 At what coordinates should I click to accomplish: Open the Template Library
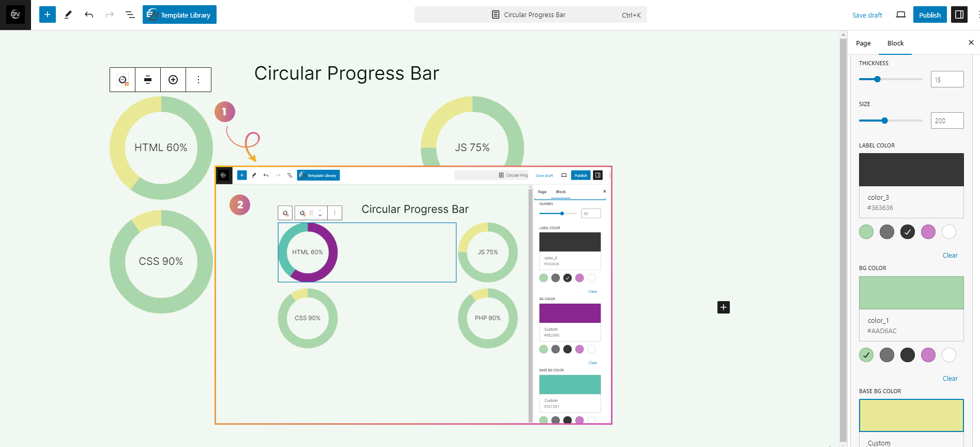(179, 14)
